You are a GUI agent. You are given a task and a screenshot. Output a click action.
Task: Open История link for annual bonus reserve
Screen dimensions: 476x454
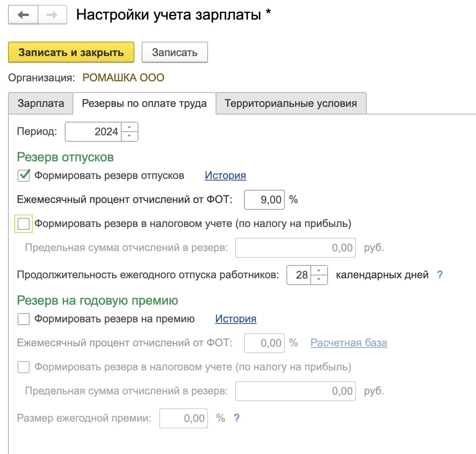(236, 319)
